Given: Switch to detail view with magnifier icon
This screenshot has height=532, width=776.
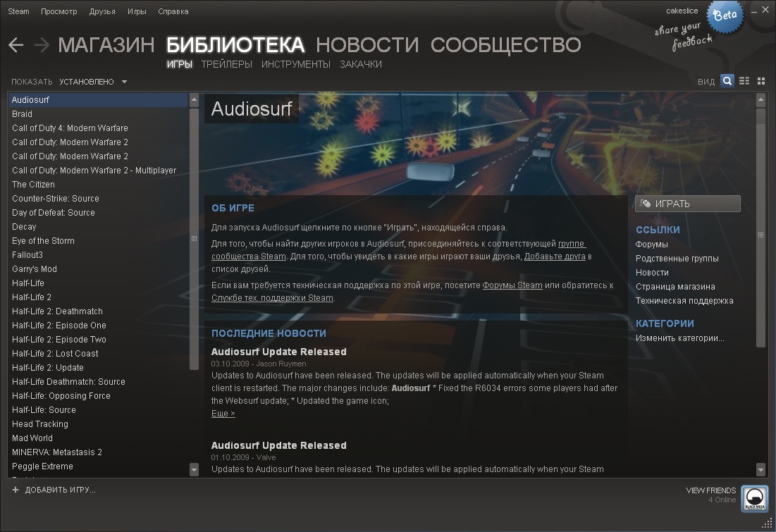Looking at the screenshot, I should (x=727, y=81).
